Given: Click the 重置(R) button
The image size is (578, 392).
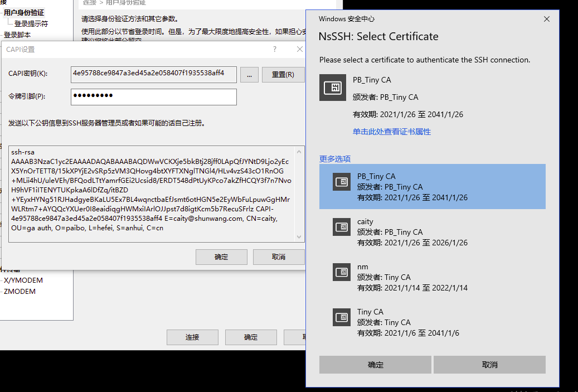Looking at the screenshot, I should [x=283, y=75].
